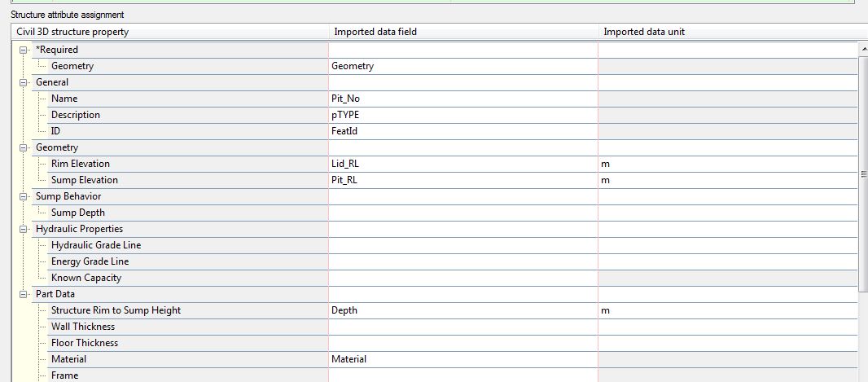This screenshot has height=382, width=868.
Task: Collapse the General group
Action: [24, 82]
